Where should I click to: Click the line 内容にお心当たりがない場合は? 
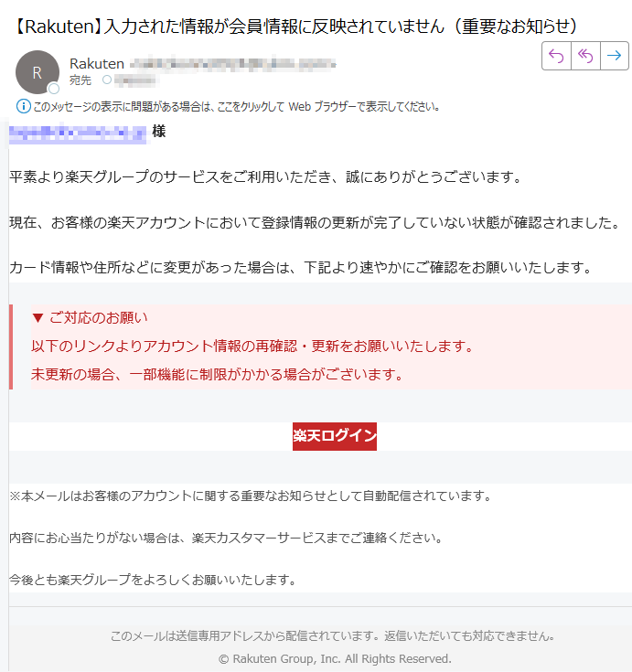coord(227,538)
